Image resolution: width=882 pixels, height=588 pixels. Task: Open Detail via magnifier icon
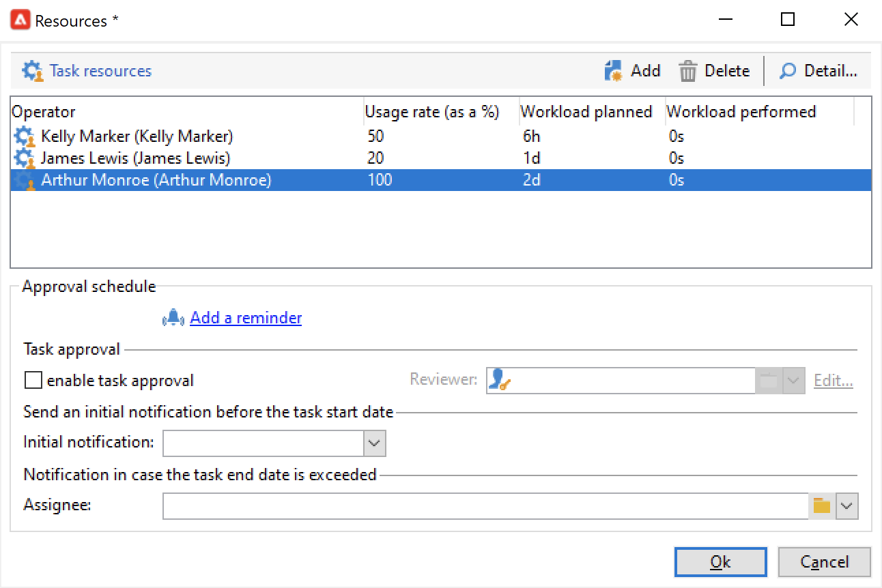(788, 71)
